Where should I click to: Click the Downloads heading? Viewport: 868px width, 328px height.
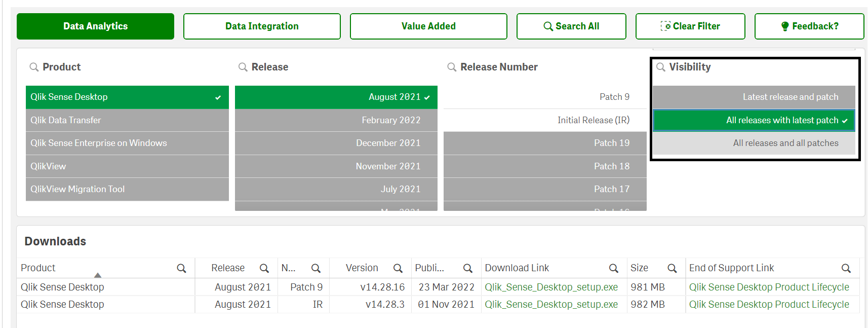pos(55,241)
